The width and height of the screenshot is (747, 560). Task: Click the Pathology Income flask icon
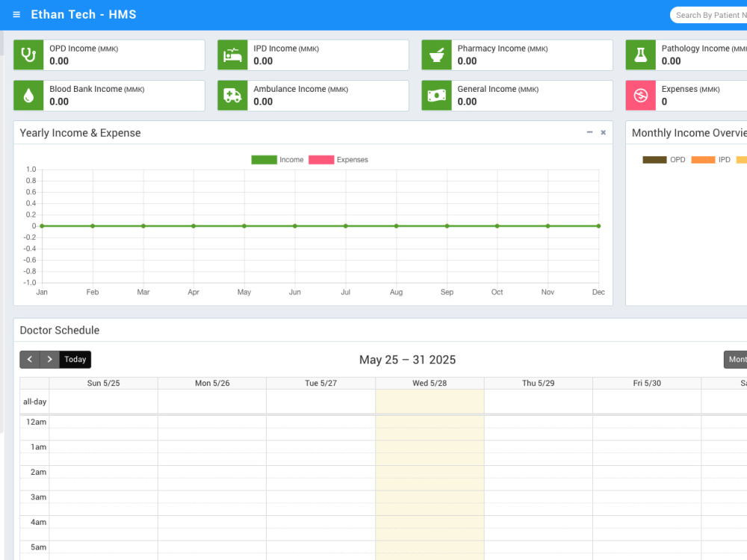coord(640,55)
